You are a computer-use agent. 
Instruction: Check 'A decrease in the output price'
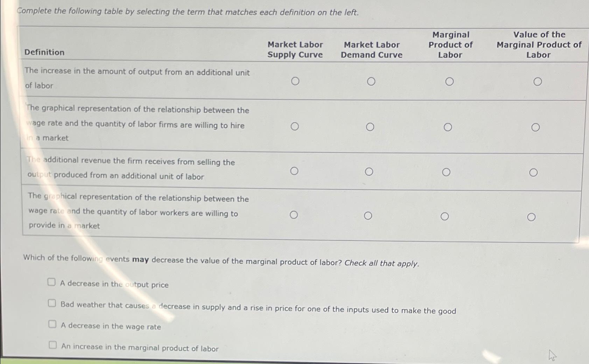(52, 282)
